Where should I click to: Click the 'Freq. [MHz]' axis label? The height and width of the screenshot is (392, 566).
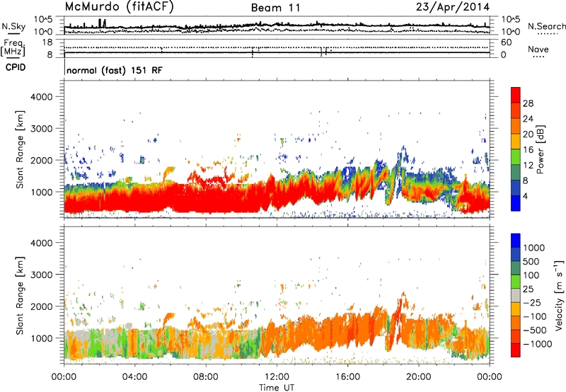13,47
